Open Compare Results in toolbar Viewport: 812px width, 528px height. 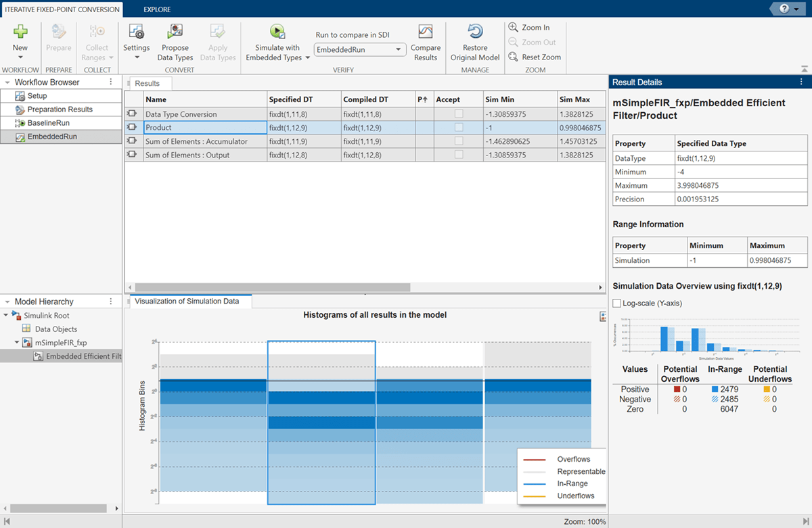pos(425,32)
